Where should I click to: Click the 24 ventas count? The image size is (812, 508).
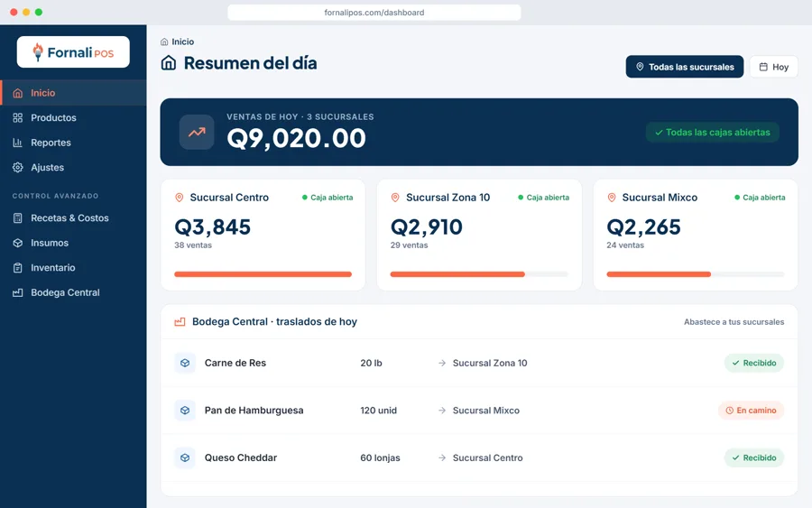(x=625, y=245)
